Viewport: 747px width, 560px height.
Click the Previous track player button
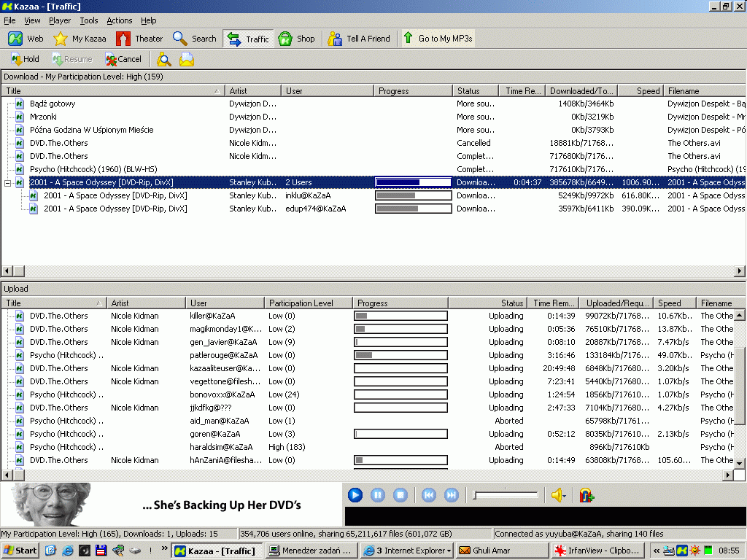pyautogui.click(x=429, y=495)
